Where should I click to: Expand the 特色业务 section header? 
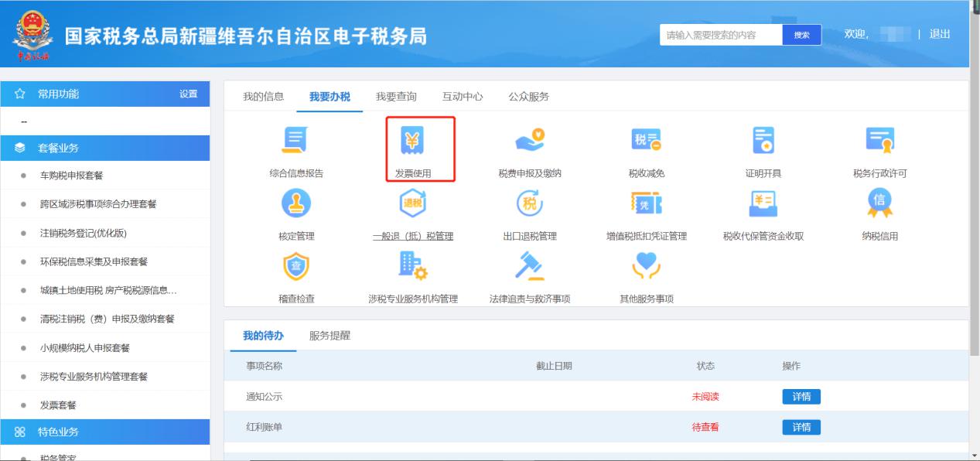click(105, 432)
